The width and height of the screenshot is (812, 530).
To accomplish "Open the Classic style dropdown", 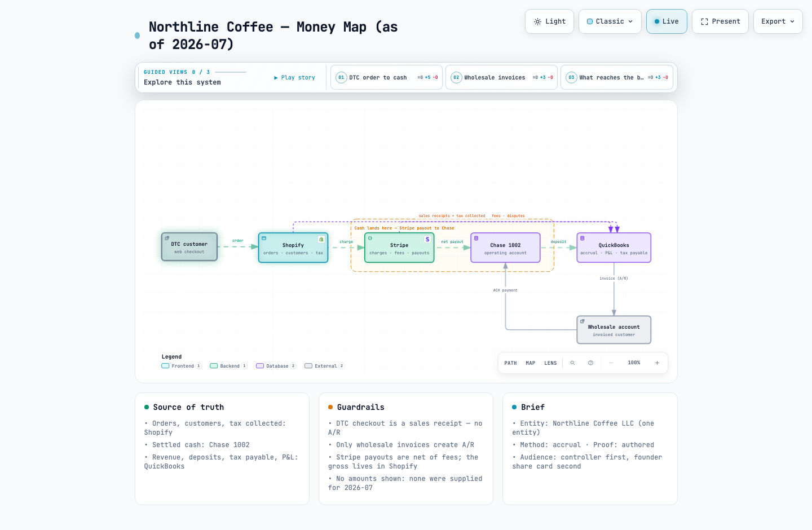I will (610, 21).
